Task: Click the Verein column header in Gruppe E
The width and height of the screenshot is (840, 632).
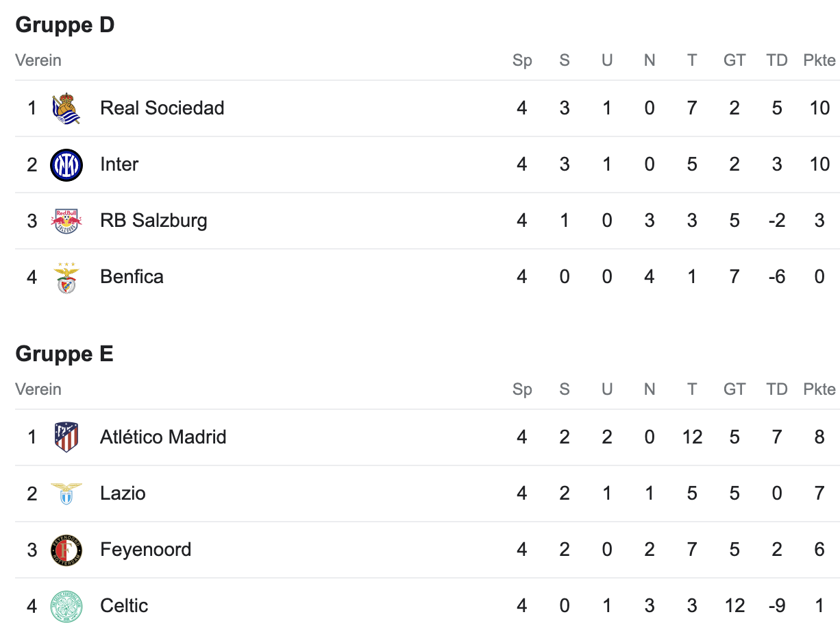Action: click(38, 389)
